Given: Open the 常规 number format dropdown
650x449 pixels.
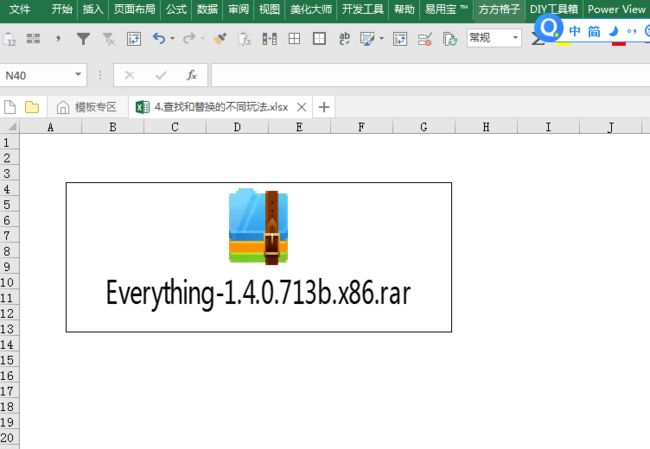Looking at the screenshot, I should coord(515,38).
